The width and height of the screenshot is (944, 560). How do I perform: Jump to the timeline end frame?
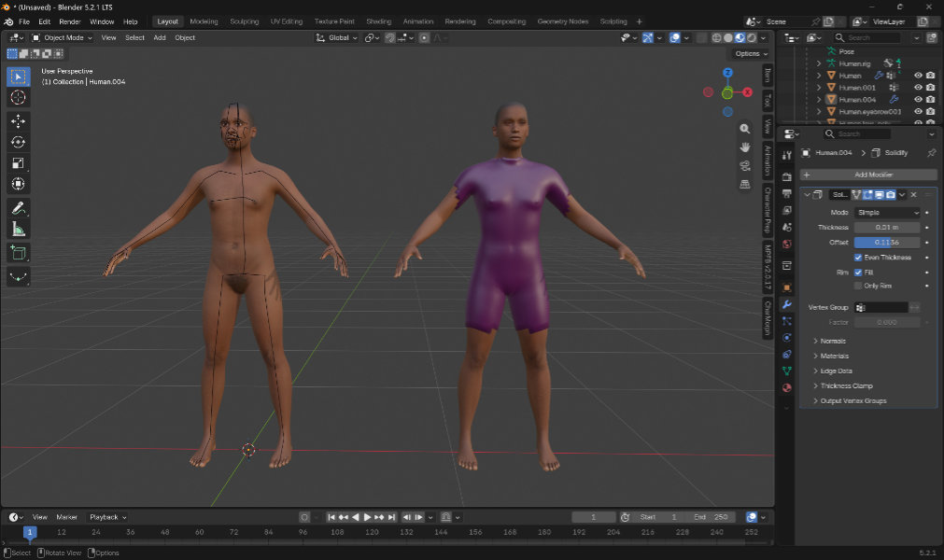(391, 517)
